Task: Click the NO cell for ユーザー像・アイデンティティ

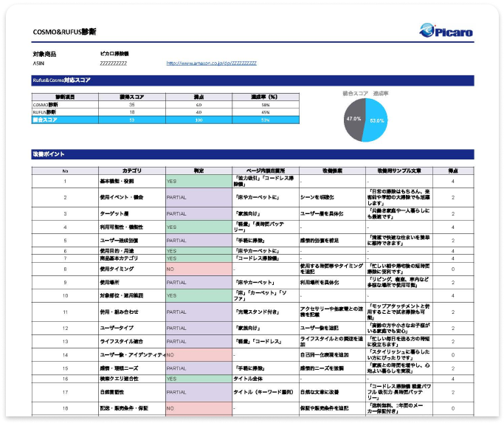Action: [x=199, y=355]
